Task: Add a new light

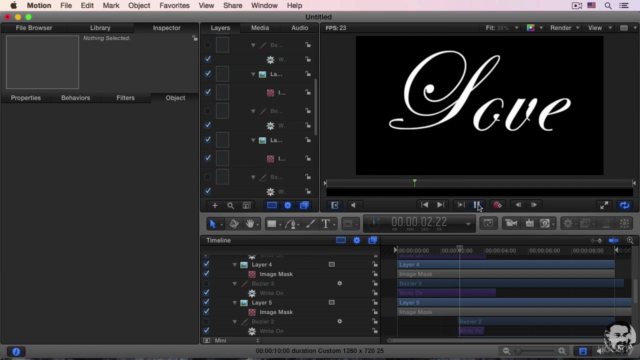Action: point(529,223)
